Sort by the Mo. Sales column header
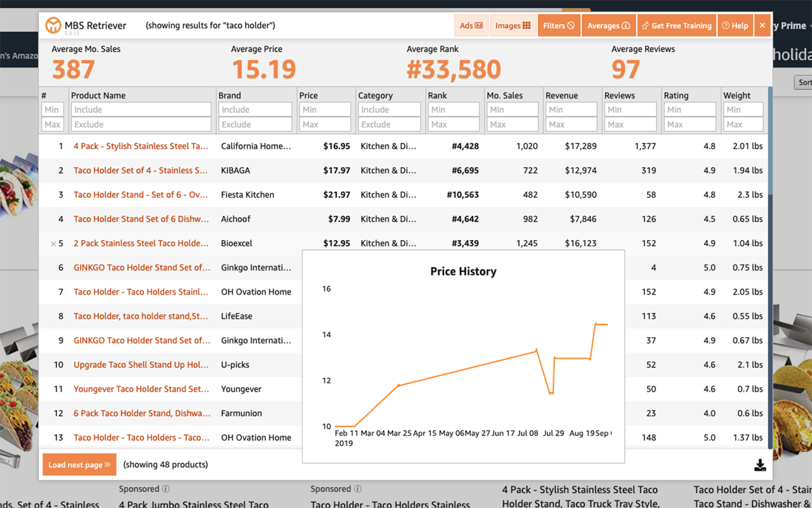Screen dimensions: 812x508 tap(505, 95)
